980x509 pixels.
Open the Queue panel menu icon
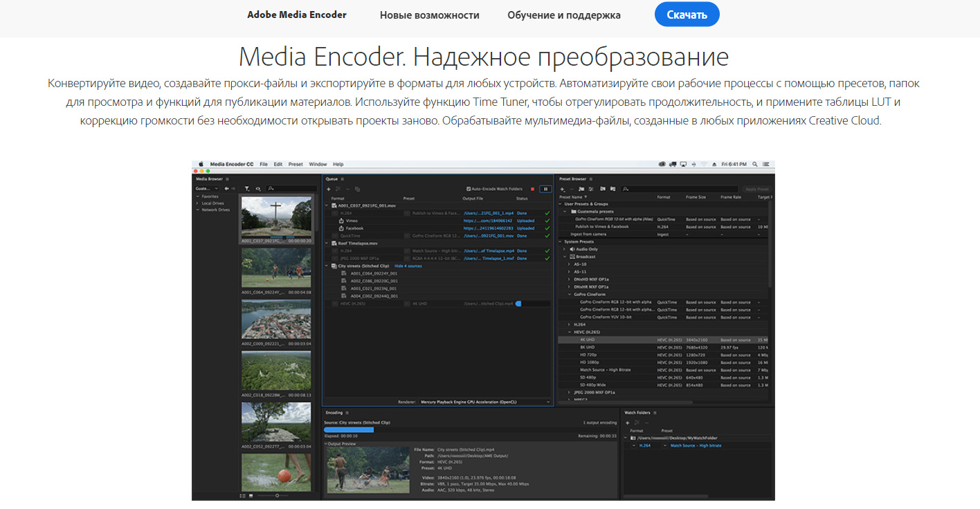pyautogui.click(x=343, y=178)
